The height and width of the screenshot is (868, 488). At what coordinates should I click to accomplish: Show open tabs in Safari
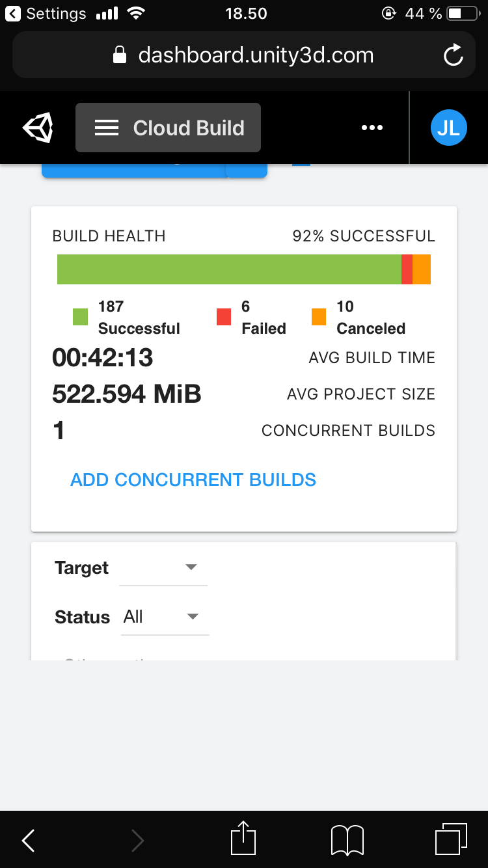(x=450, y=839)
